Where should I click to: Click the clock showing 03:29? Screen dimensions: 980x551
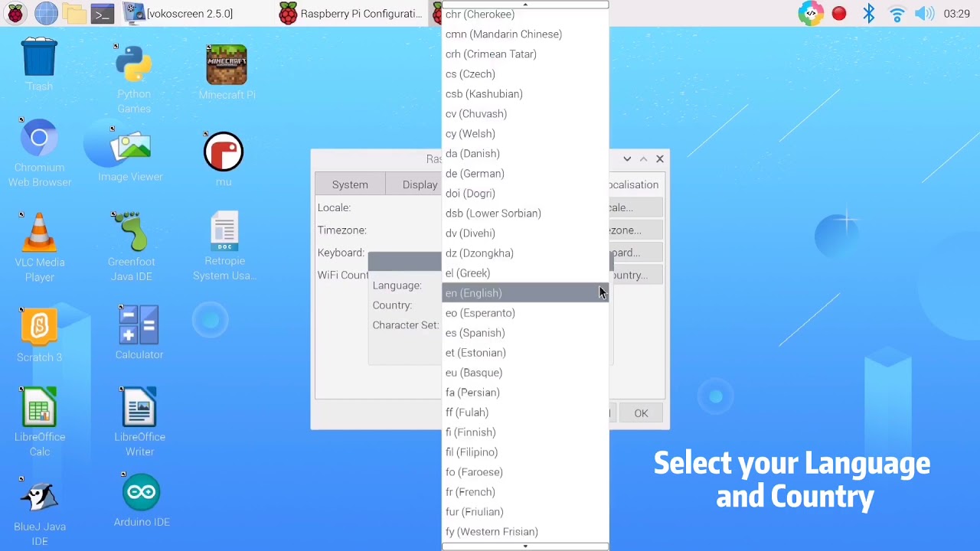(957, 13)
